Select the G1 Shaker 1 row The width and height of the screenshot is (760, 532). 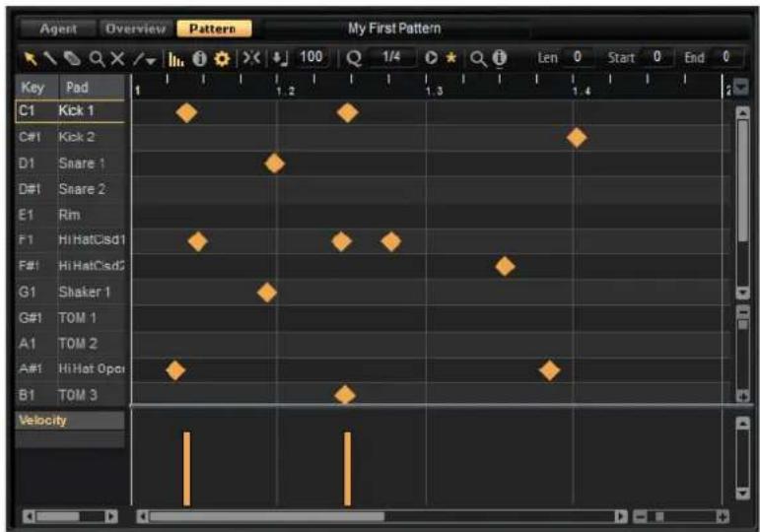click(x=70, y=293)
